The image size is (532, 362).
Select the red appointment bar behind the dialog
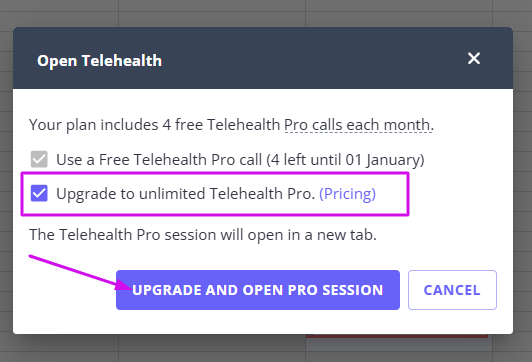tap(396, 336)
